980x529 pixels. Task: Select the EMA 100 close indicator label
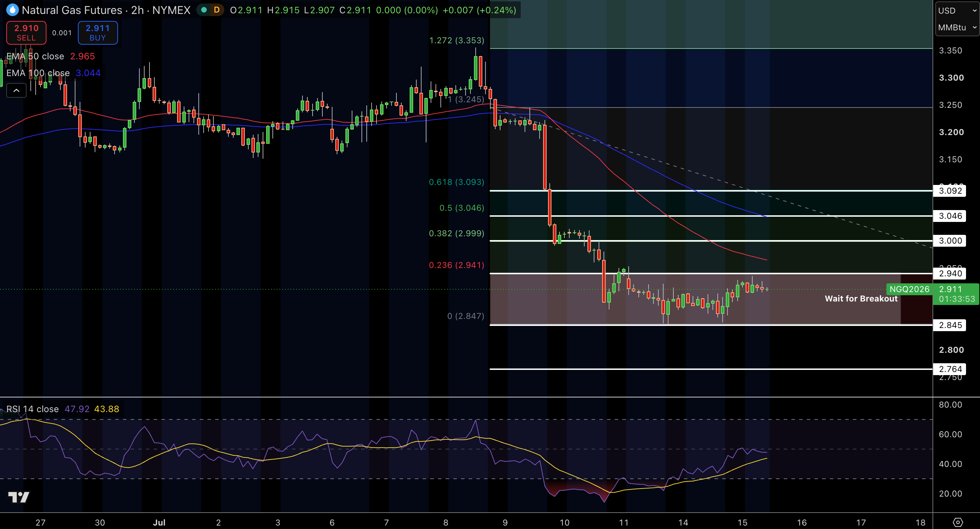click(38, 73)
